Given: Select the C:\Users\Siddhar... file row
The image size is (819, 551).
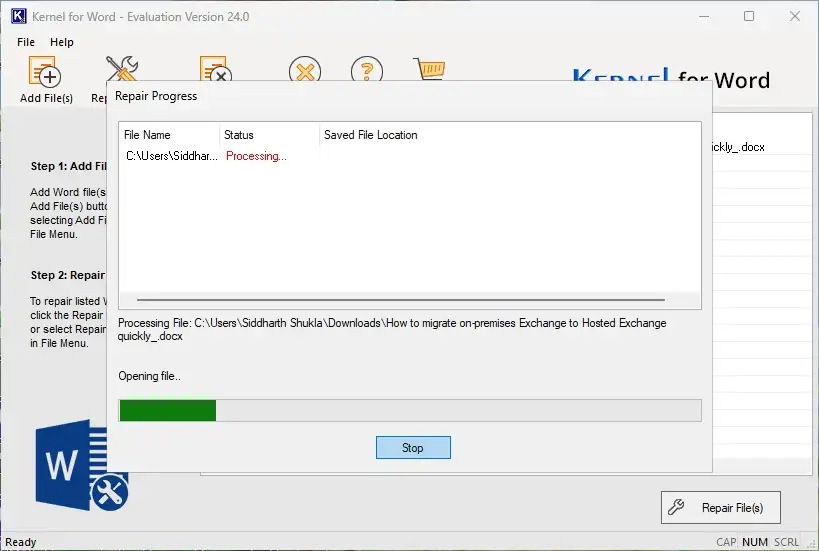Looking at the screenshot, I should click(410, 156).
